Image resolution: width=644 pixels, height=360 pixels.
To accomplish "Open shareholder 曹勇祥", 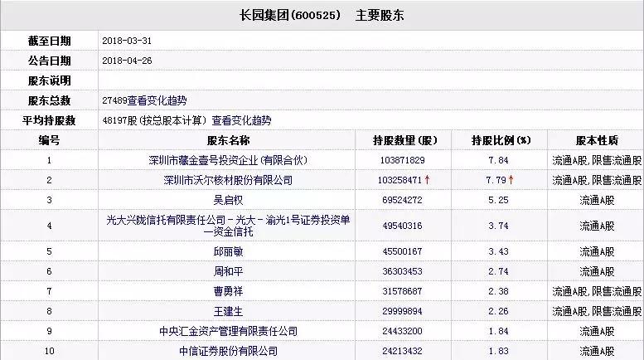I will coord(228,291).
